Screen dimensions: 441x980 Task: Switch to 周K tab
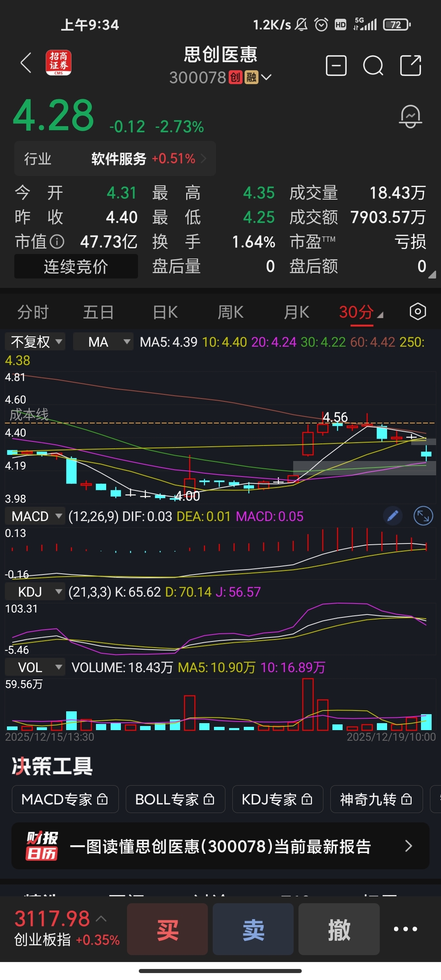click(x=231, y=312)
